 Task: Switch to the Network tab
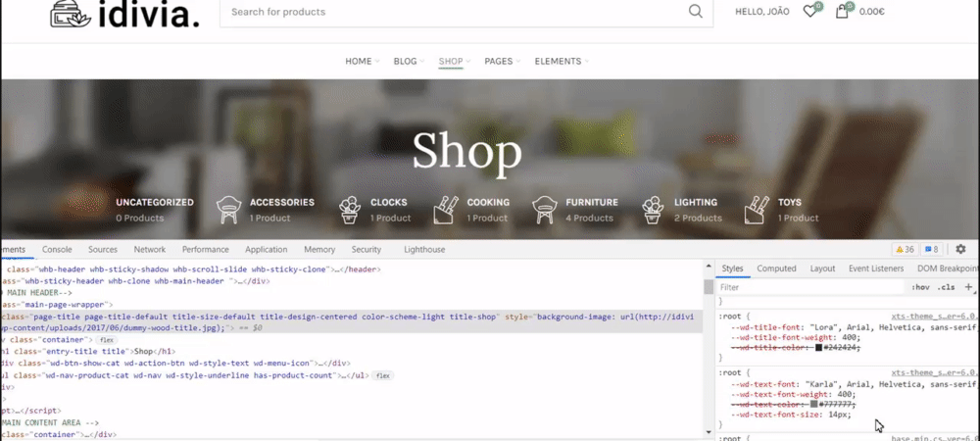click(149, 249)
